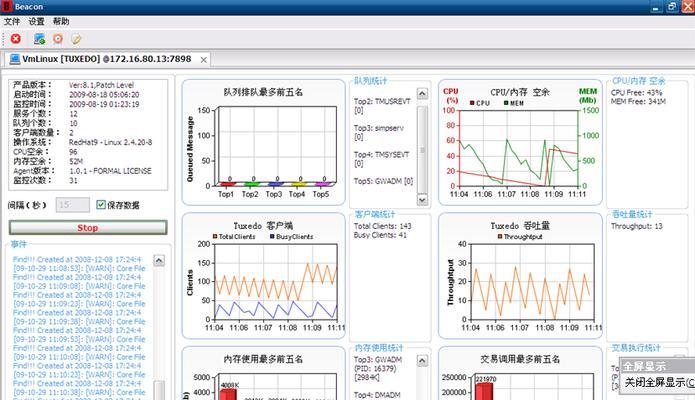Viewport: 695px width, 400px height.
Task: Click the 队列统计 scrollbar up arrow
Action: tap(422, 93)
